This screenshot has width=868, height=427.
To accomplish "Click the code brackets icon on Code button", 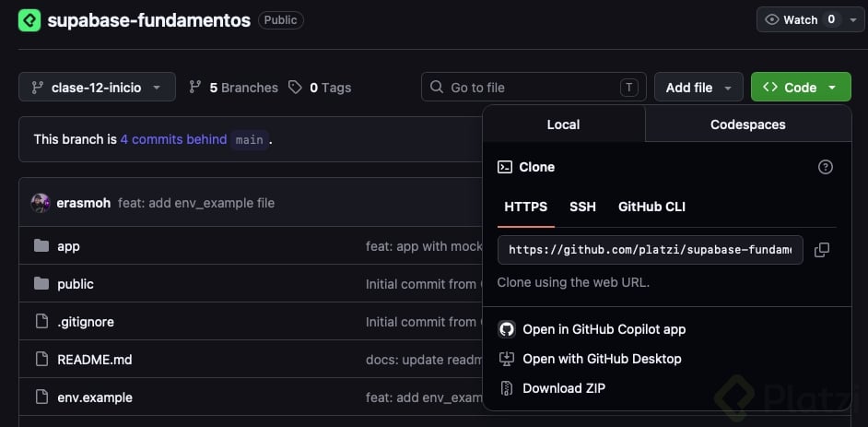I will click(770, 87).
